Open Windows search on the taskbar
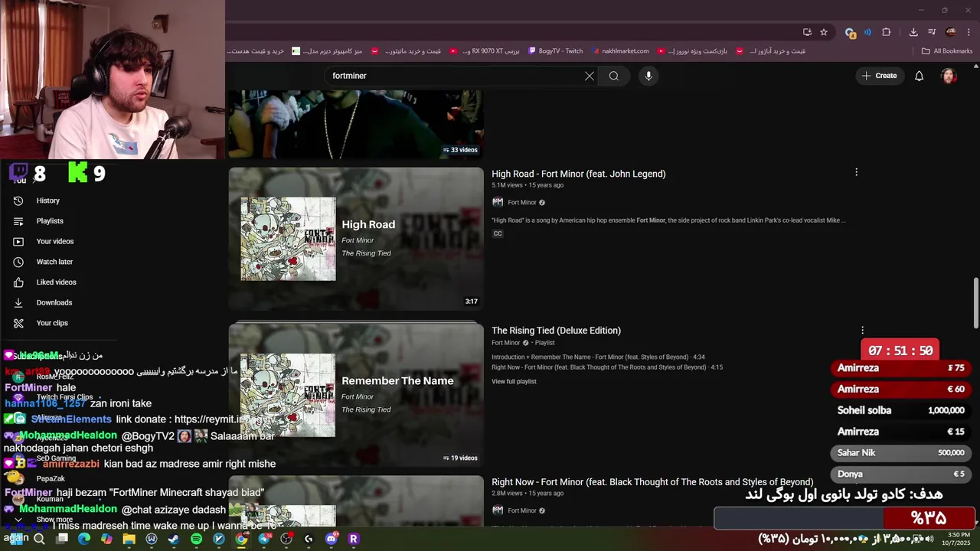Viewport: 980px width, 551px height. (x=39, y=539)
